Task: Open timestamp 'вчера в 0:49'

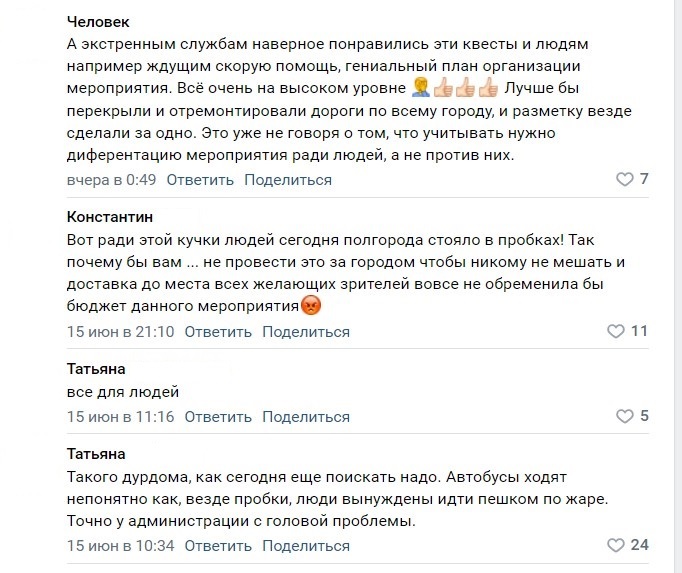Action: tap(112, 180)
